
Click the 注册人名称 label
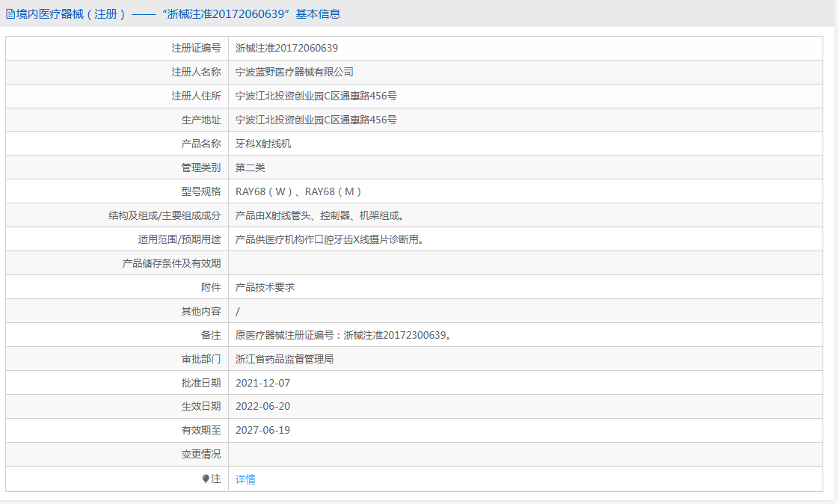[x=196, y=73]
